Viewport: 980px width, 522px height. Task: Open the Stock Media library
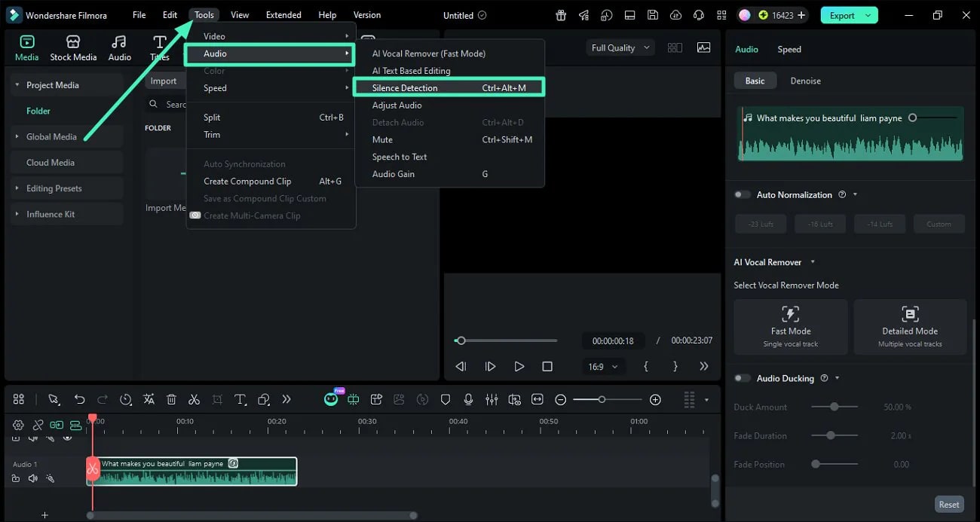[x=73, y=48]
